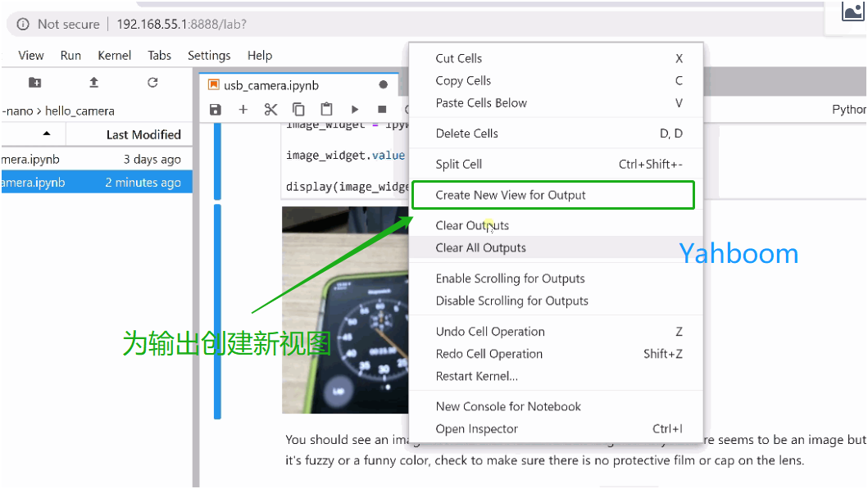This screenshot has width=868, height=489.
Task: Select Open Inspector
Action: click(x=557, y=429)
